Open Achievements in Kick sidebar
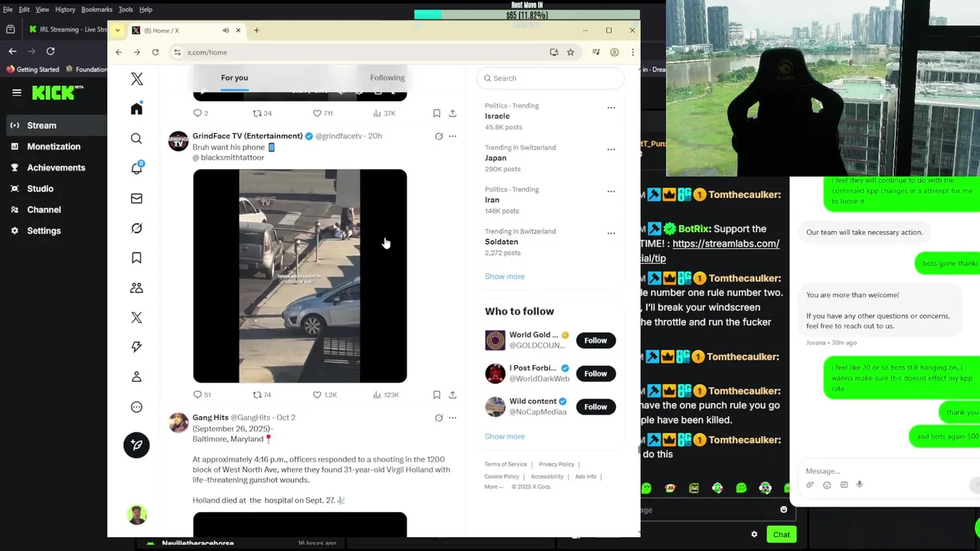Screen dimensions: 980x551 coord(54,168)
